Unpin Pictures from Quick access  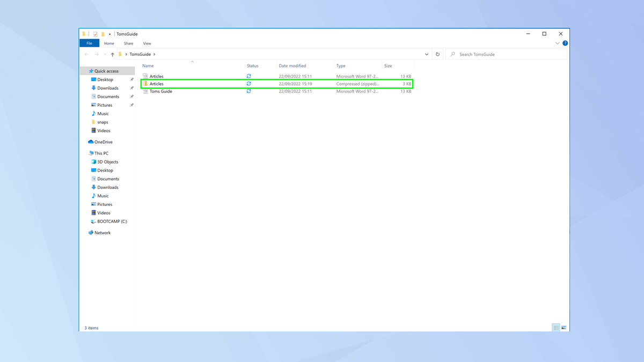click(x=131, y=105)
